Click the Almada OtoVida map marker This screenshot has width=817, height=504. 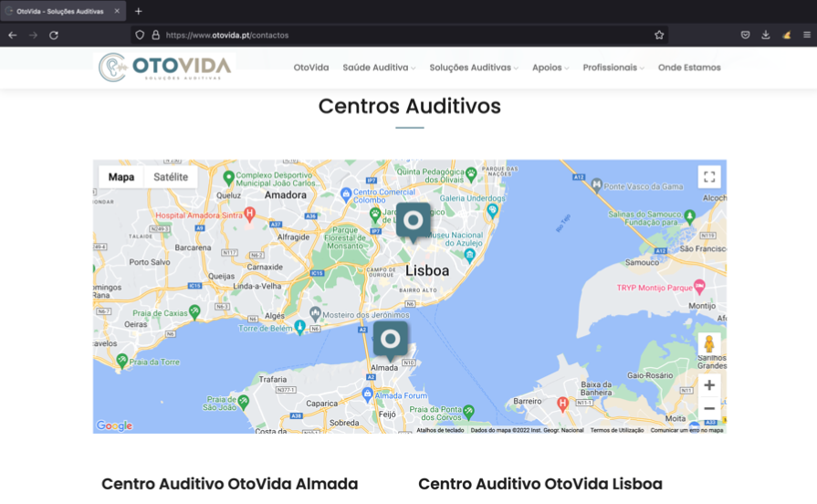point(391,341)
